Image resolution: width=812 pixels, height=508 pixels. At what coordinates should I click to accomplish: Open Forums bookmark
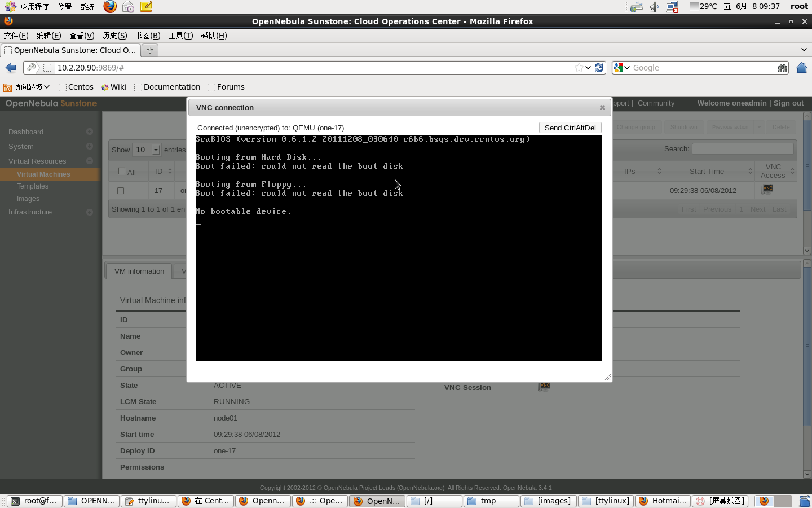coord(226,87)
